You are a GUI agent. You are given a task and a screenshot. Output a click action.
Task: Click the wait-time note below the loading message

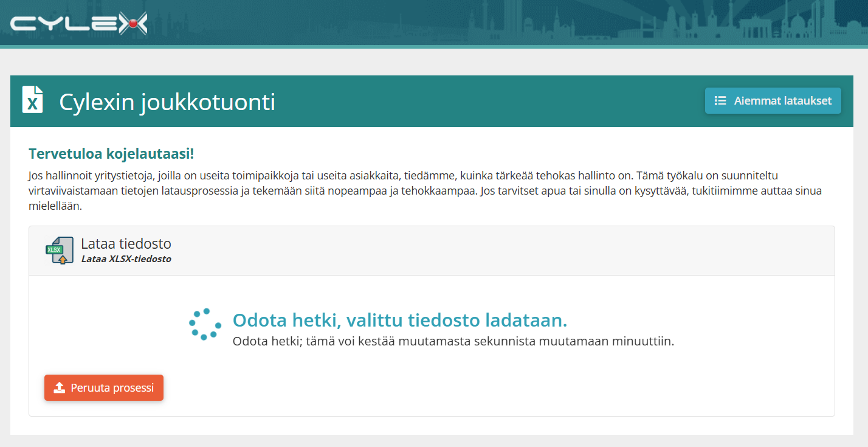point(453,341)
